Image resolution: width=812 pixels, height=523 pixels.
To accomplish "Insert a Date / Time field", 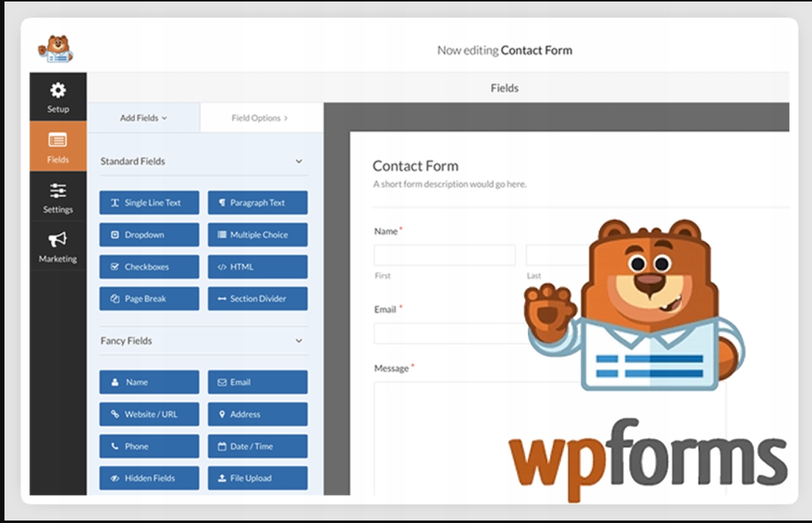I will (x=257, y=446).
